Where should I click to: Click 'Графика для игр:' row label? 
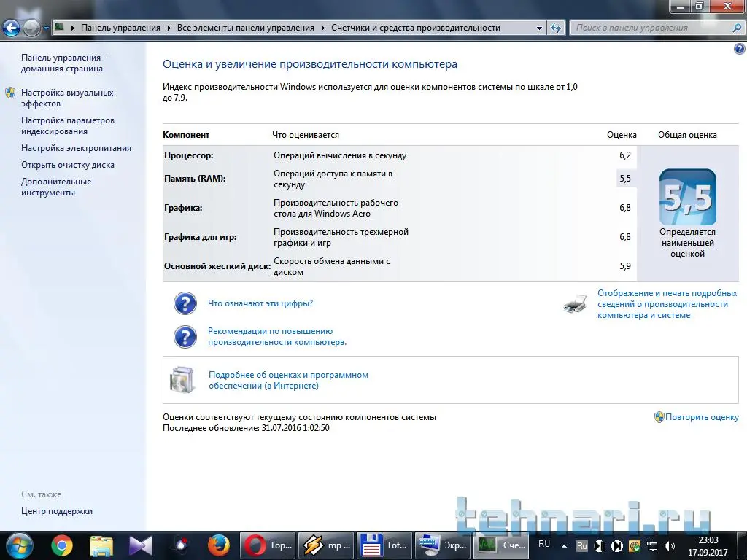point(201,237)
